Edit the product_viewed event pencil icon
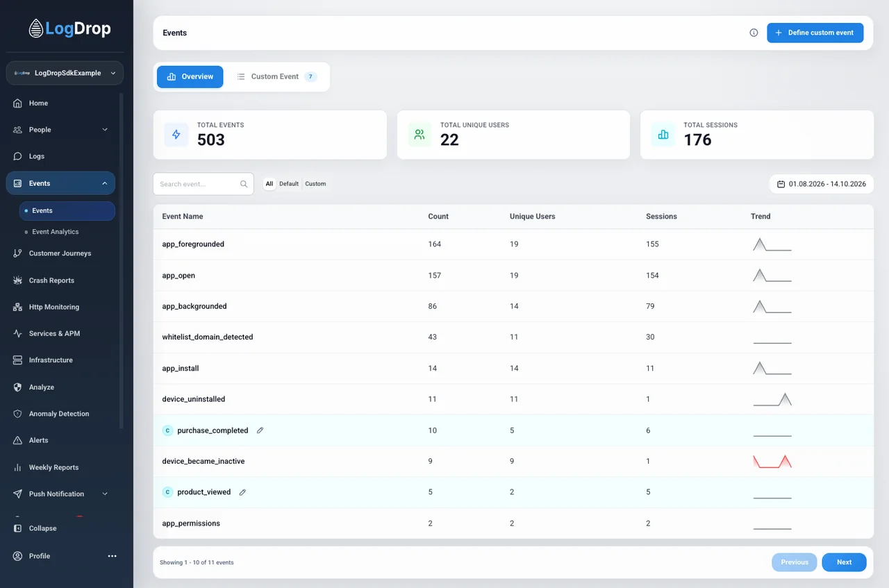This screenshot has width=889, height=588. click(242, 492)
